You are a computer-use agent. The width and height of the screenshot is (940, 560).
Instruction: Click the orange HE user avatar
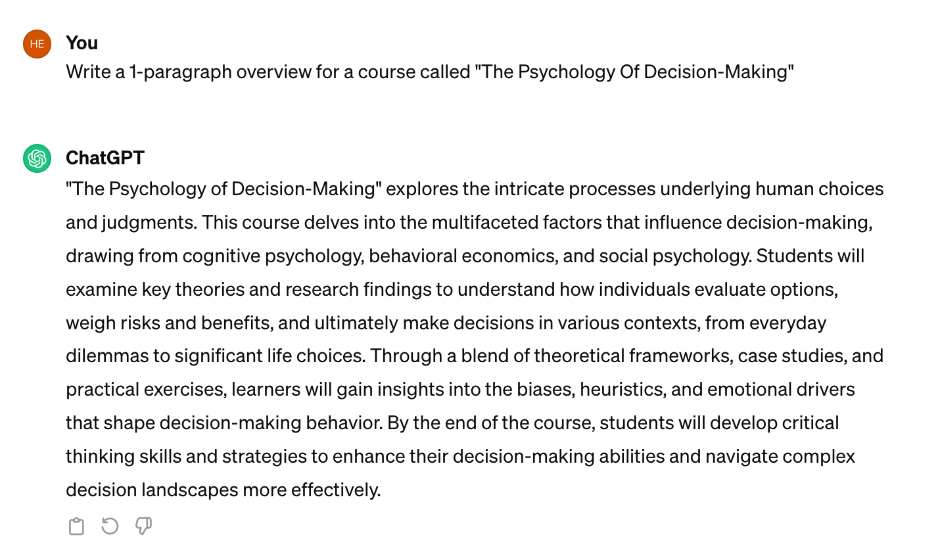pos(37,44)
